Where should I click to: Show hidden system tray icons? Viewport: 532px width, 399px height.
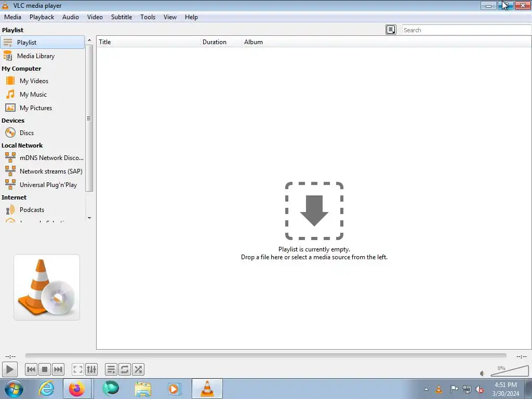click(426, 389)
